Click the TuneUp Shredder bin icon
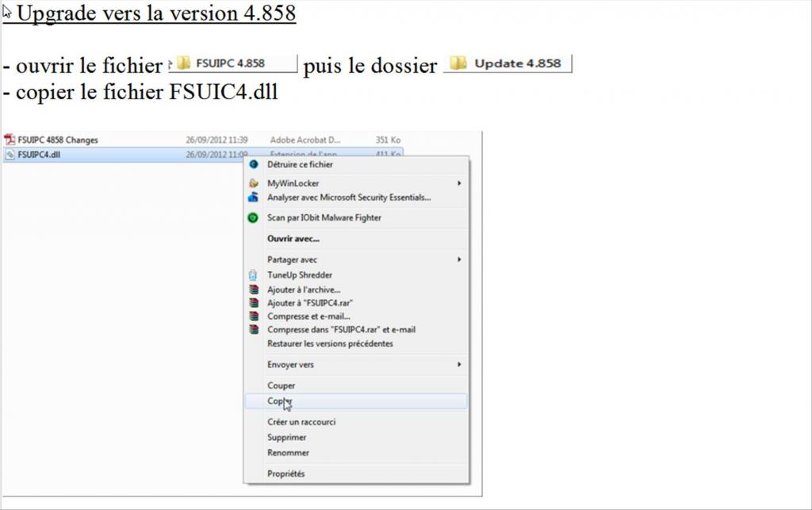Screen dimensions: 812x510 [253, 275]
